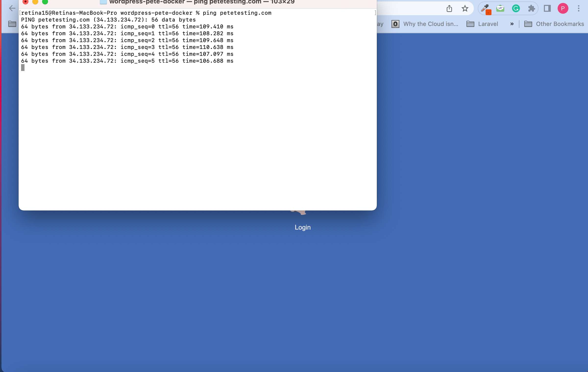588x372 pixels.
Task: Open the Grammarly extension icon
Action: pyautogui.click(x=516, y=9)
